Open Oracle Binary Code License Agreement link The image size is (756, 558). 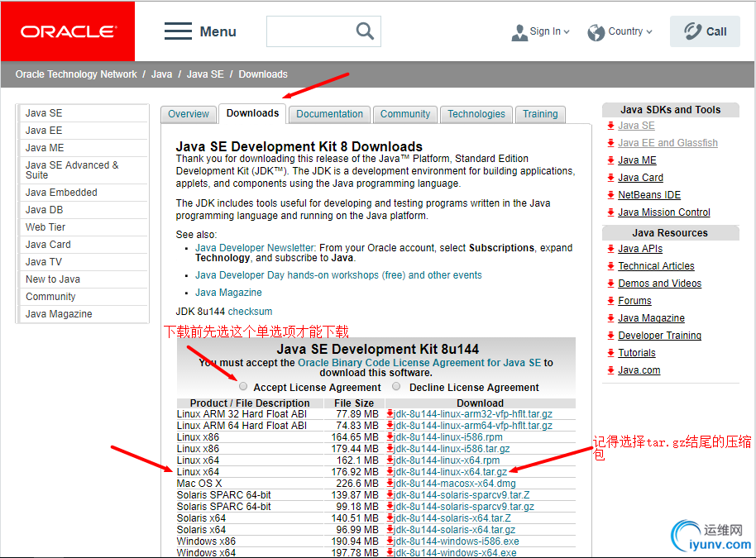[419, 363]
